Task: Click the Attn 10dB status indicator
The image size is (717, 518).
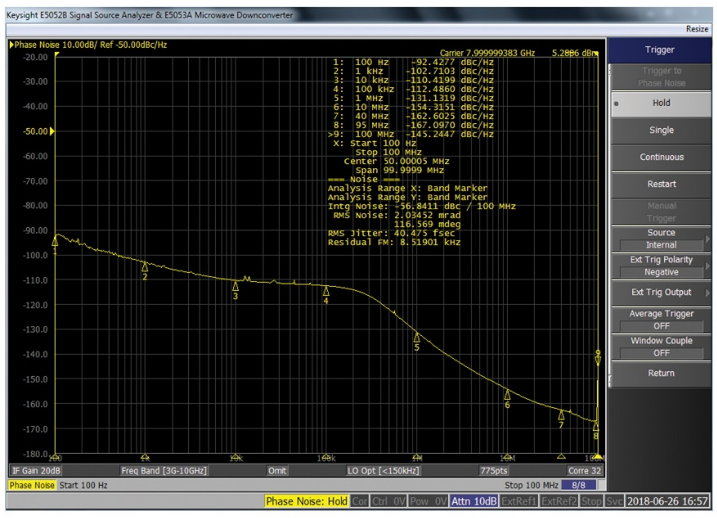Action: (474, 502)
